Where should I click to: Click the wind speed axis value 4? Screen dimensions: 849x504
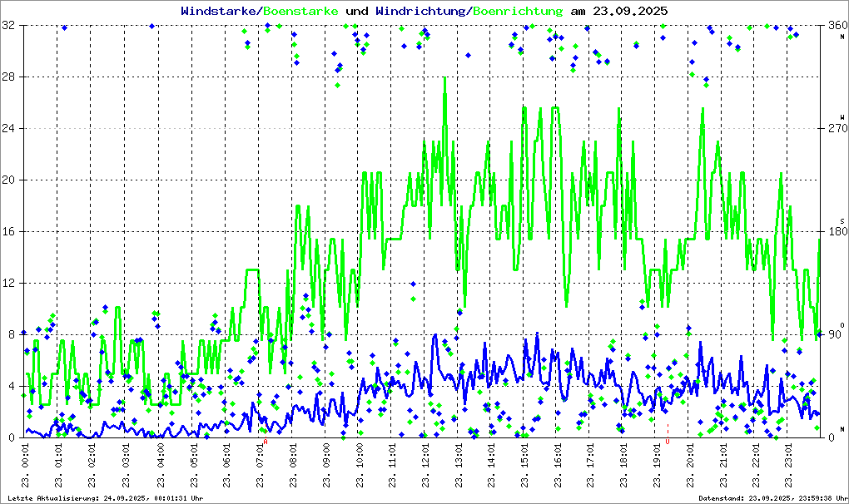tap(12, 386)
